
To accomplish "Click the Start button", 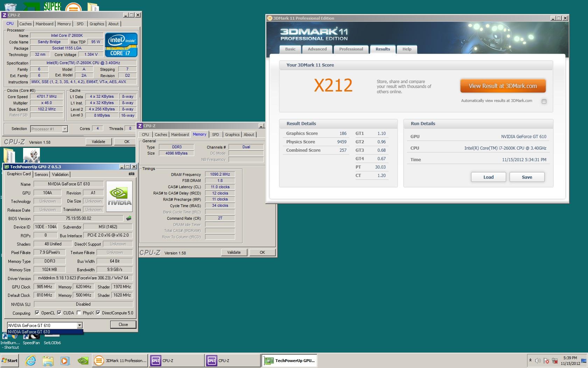I will click(x=9, y=360).
